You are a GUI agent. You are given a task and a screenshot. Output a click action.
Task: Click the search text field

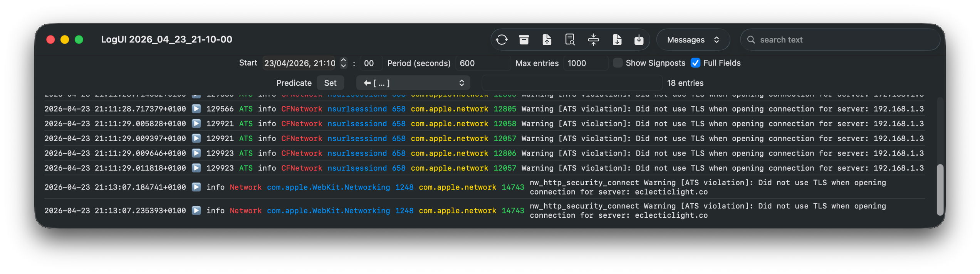pos(844,40)
